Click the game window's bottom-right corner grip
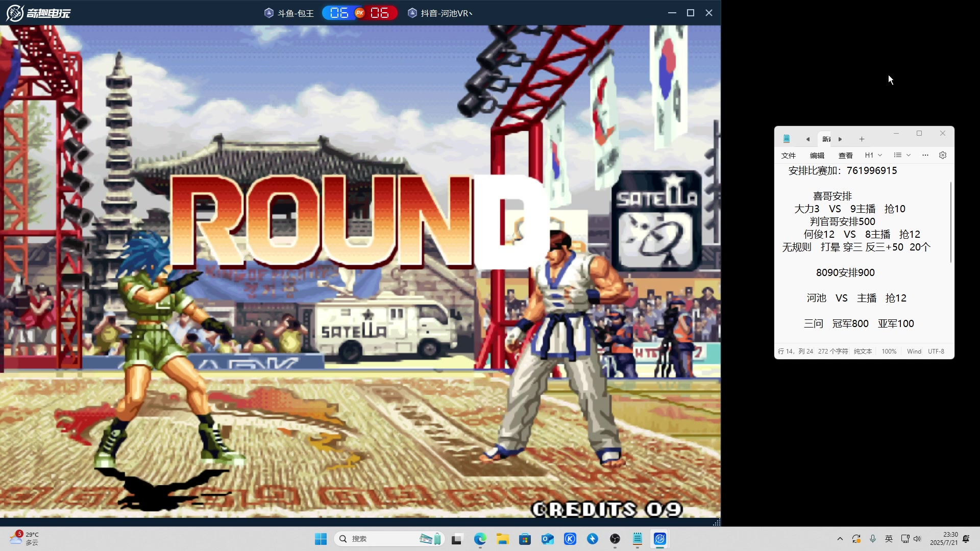The height and width of the screenshot is (551, 980). [717, 522]
